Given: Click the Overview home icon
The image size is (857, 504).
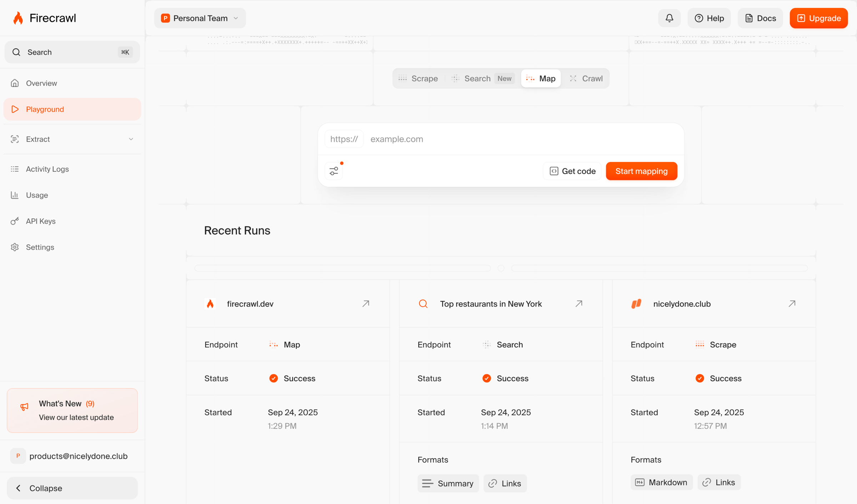Looking at the screenshot, I should (x=15, y=83).
